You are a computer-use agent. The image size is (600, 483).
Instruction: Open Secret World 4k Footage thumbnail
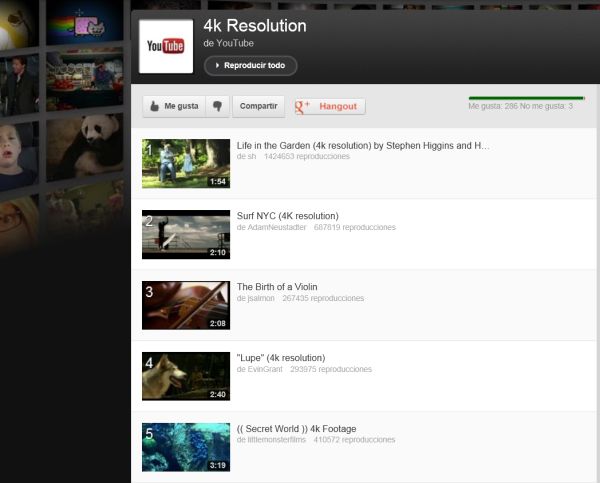[x=186, y=447]
